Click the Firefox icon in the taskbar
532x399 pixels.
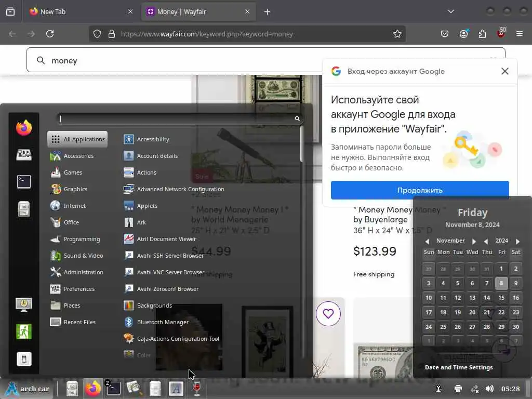[92, 389]
